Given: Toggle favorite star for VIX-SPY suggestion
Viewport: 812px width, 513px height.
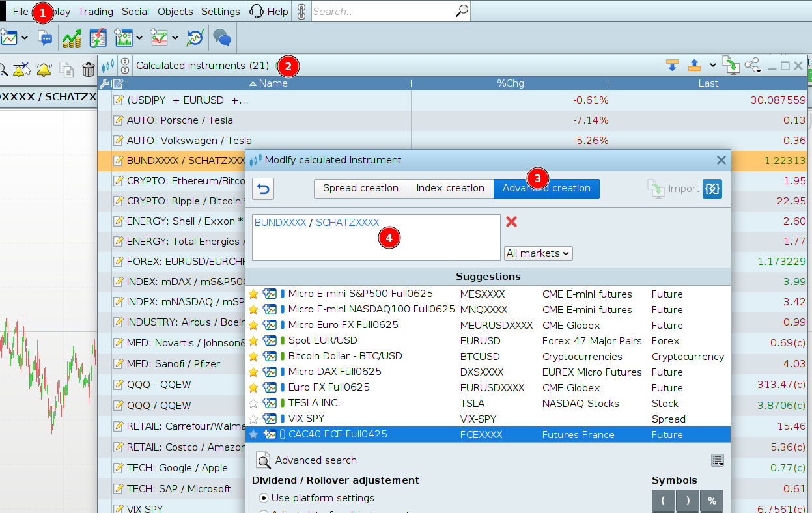Looking at the screenshot, I should click(x=253, y=419).
